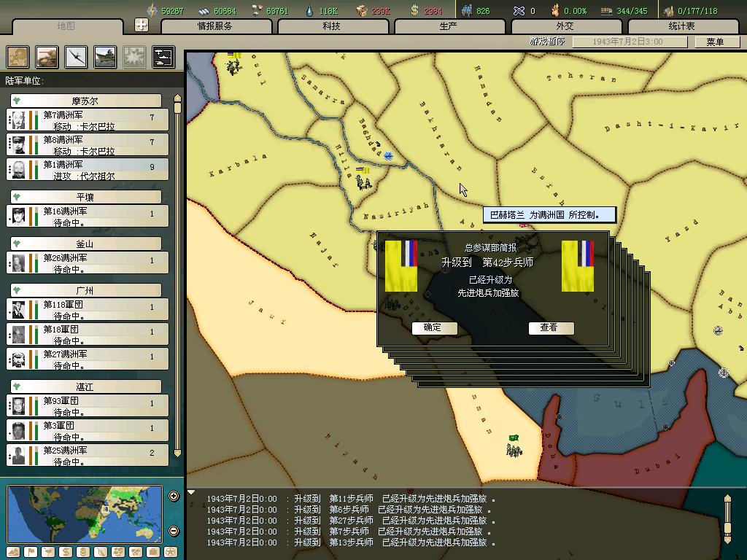Click log entry about 第13步兵师
The height and width of the screenshot is (560, 747).
[x=351, y=542]
